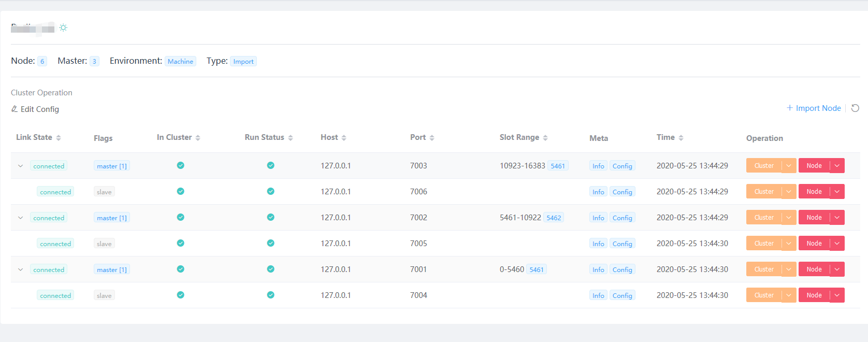
Task: Open Info for port 7005 node
Action: click(598, 244)
